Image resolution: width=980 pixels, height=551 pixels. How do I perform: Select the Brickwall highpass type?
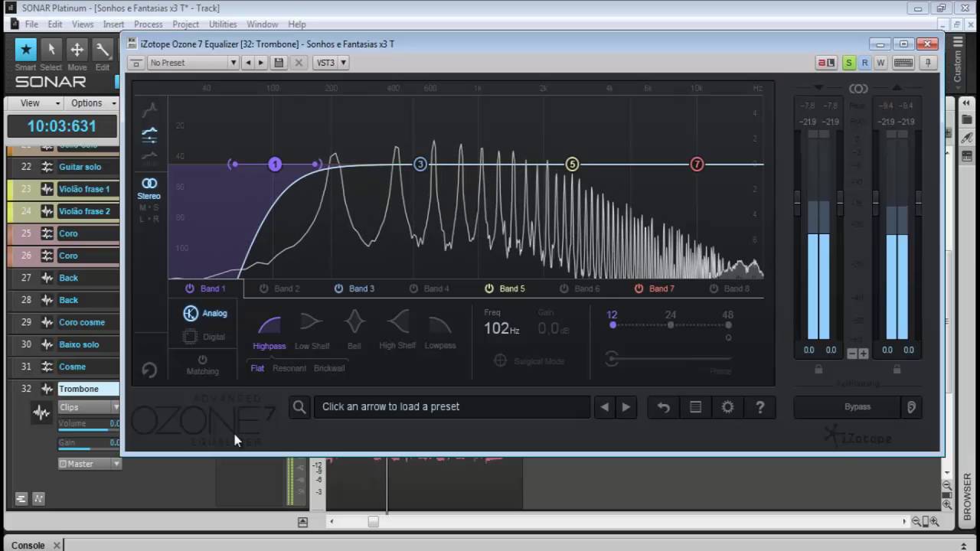tap(329, 368)
